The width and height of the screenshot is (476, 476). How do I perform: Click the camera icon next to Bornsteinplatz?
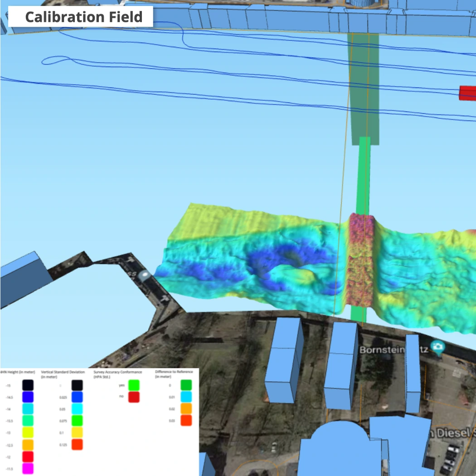coord(437,348)
